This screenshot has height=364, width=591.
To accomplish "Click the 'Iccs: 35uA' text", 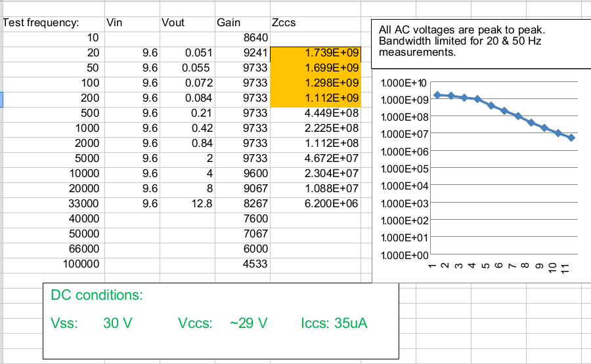I will (x=334, y=323).
